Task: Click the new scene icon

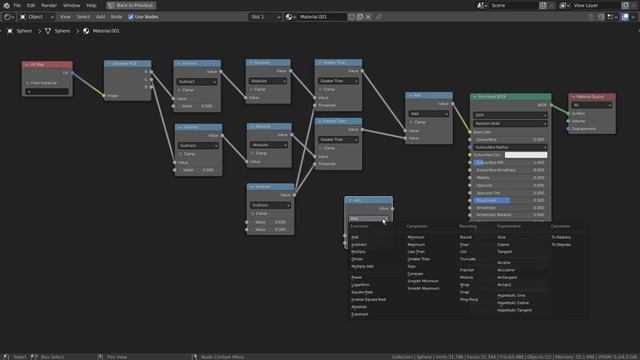Action: tap(543, 5)
